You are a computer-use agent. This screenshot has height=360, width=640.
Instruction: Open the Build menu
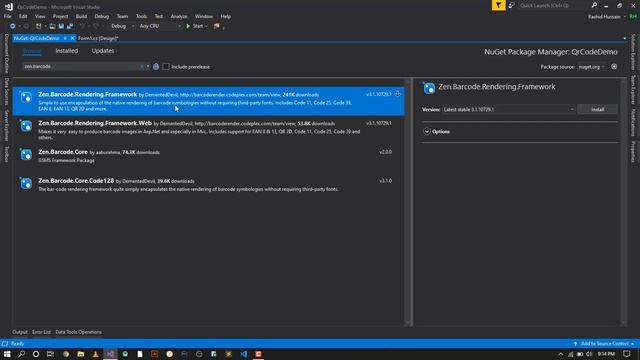coord(81,16)
